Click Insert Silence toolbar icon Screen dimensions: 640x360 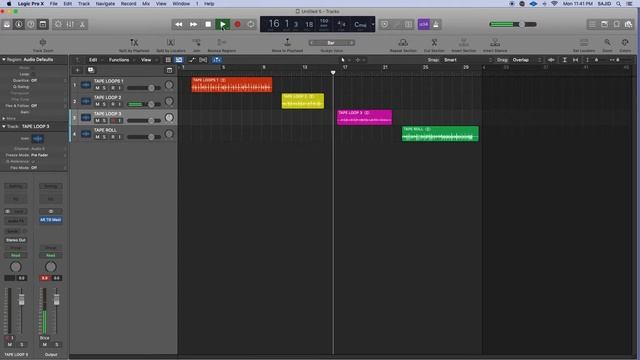[495, 44]
